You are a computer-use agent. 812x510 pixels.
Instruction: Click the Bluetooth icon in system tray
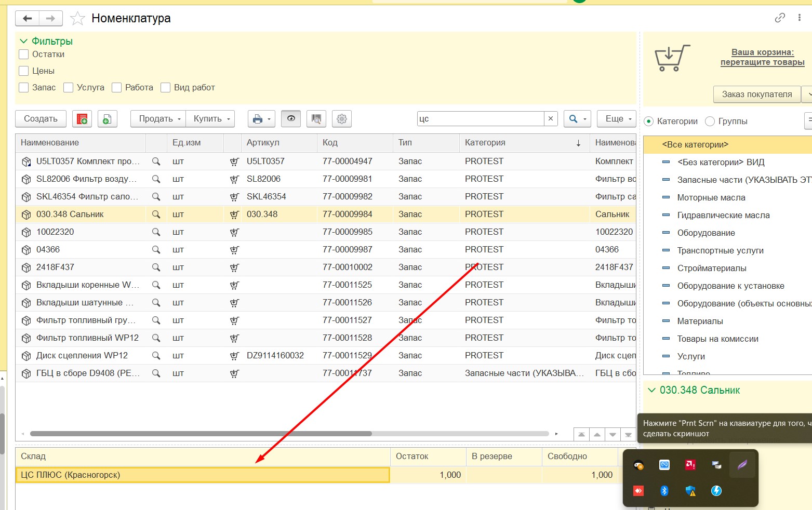point(664,491)
